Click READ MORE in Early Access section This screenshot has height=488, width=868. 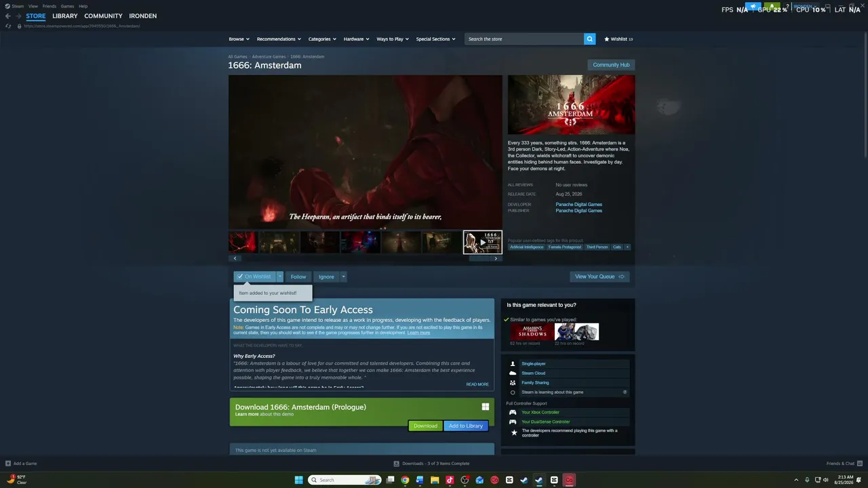pyautogui.click(x=477, y=384)
